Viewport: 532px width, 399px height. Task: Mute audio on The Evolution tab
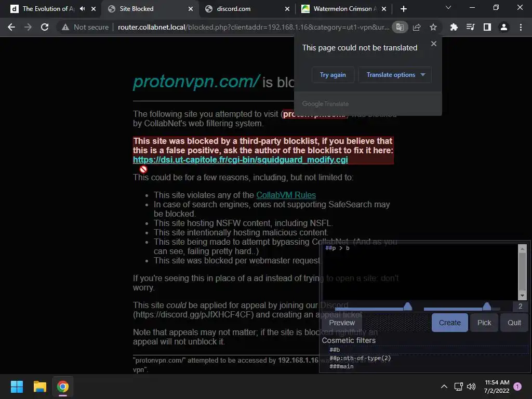click(x=83, y=9)
